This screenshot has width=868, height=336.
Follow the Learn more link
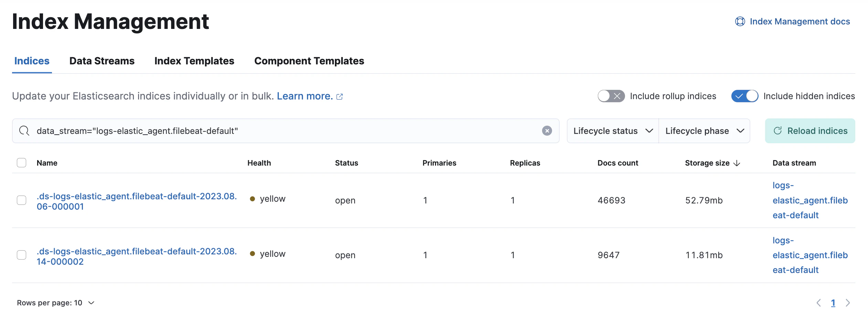pyautogui.click(x=305, y=96)
